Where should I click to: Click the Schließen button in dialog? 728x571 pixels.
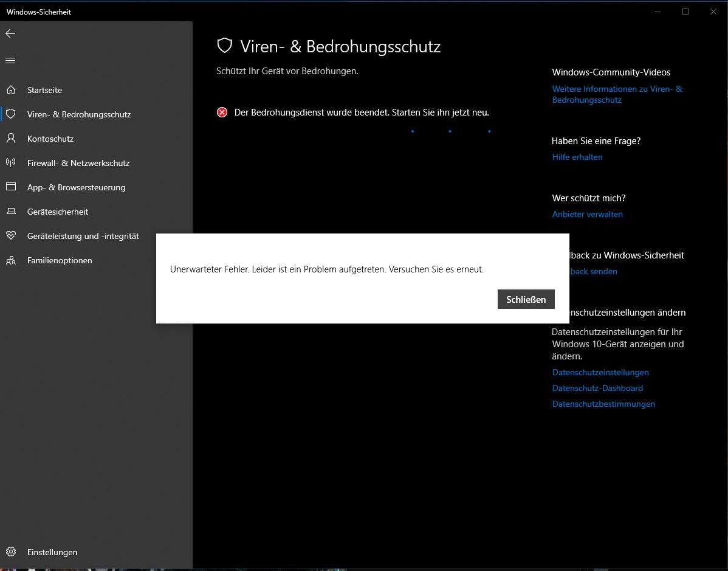[x=526, y=300]
